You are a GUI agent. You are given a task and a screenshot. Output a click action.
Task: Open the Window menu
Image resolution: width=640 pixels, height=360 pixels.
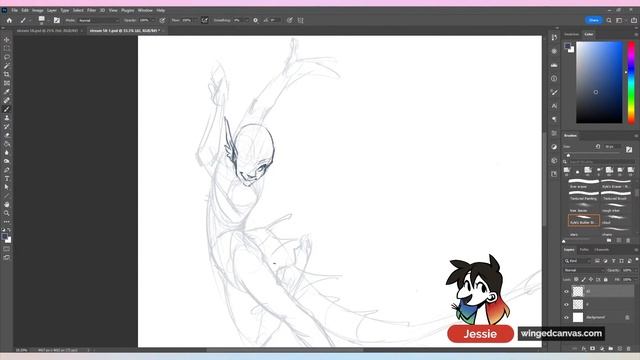[145, 10]
